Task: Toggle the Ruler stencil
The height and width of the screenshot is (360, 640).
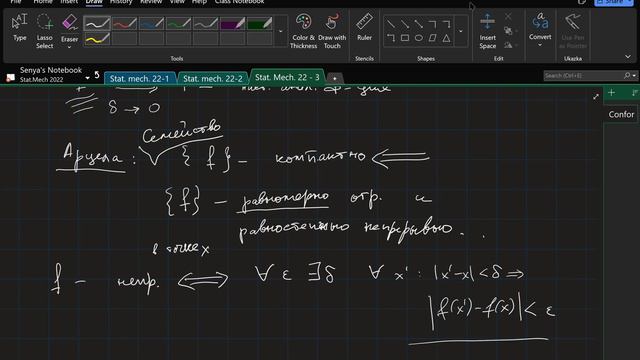Action: point(364,27)
